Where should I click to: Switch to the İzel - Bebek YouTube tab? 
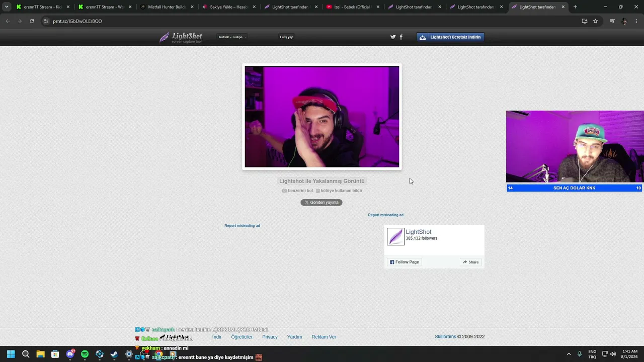pos(353,7)
